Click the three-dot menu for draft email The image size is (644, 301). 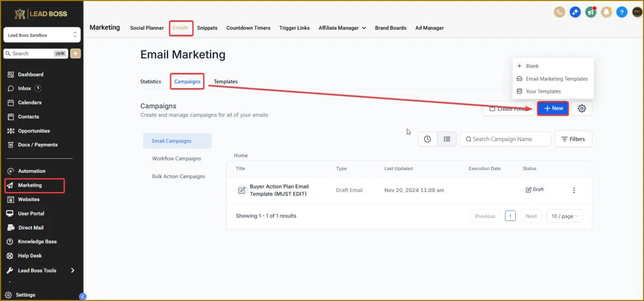click(574, 190)
